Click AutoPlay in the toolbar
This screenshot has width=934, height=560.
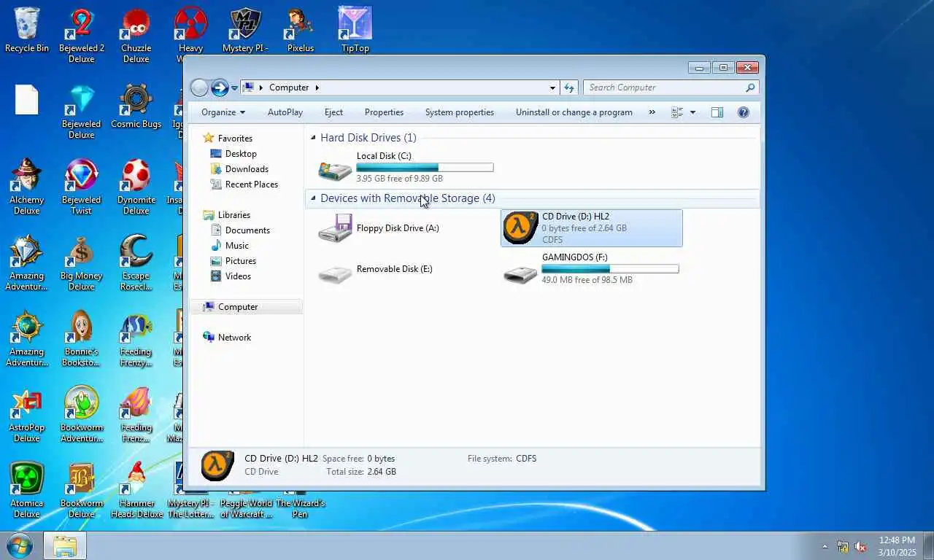tap(285, 112)
